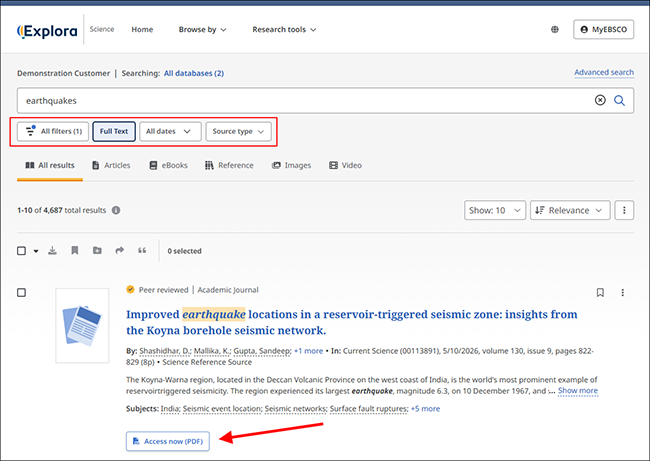650x461 pixels.
Task: Click Surface fault ruptures subject
Action: pos(369,409)
